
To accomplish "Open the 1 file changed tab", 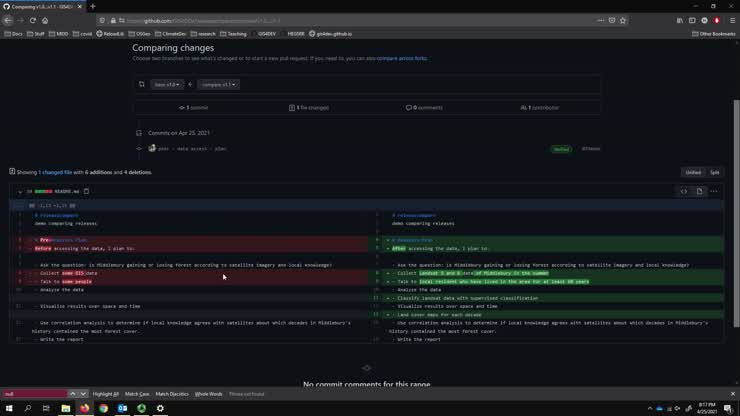I will point(309,108).
